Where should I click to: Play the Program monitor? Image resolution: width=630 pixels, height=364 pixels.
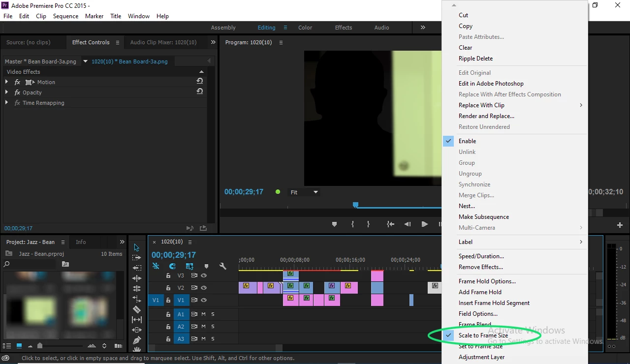(x=424, y=224)
